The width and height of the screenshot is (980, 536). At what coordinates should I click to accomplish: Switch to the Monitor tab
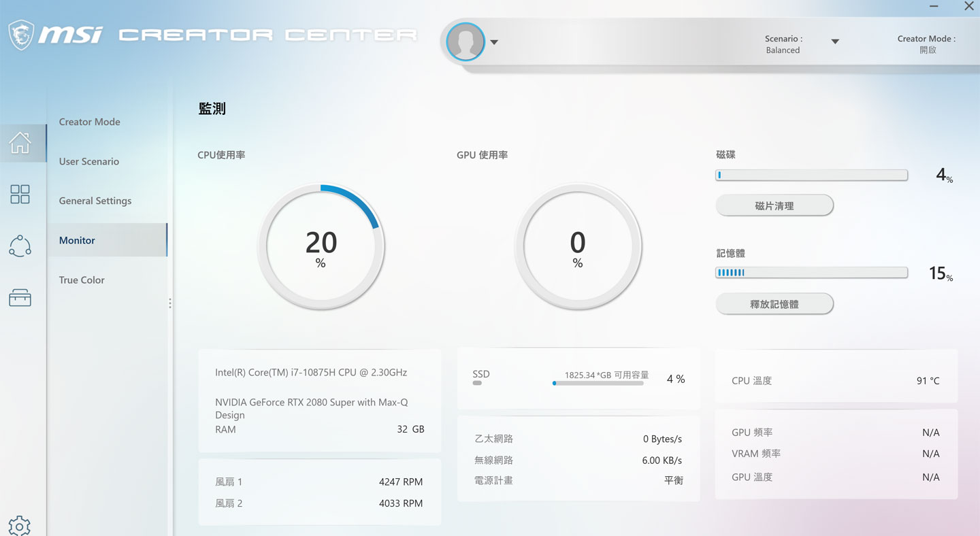coord(76,240)
